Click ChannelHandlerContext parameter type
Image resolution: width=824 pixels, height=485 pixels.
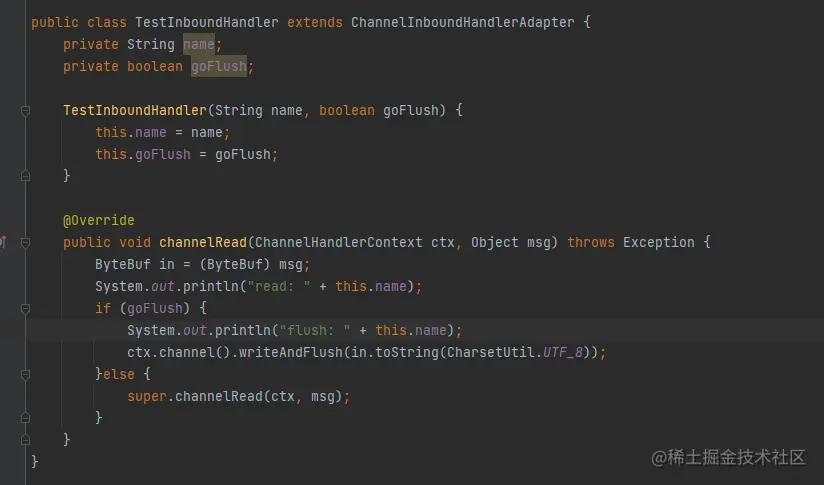(x=338, y=242)
